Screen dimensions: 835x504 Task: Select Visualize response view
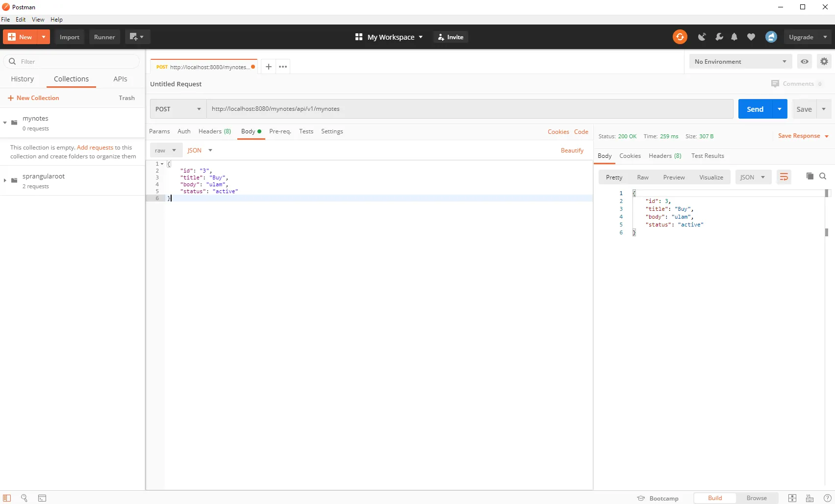click(x=711, y=177)
